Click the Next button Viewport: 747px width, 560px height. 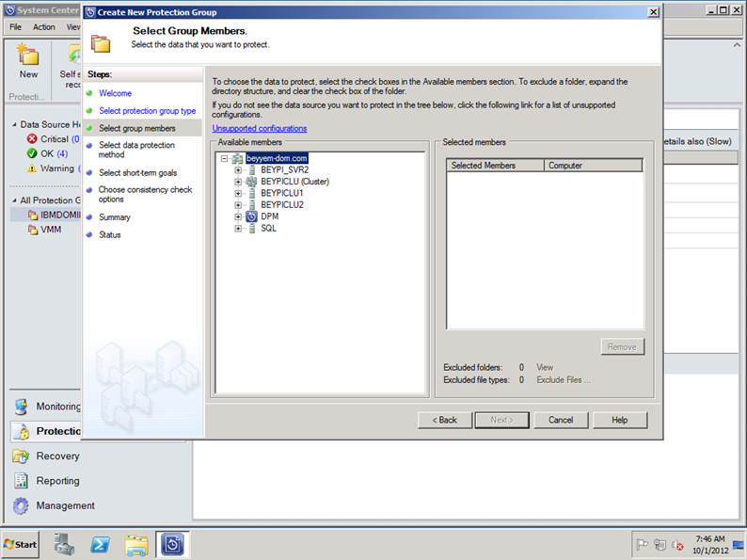pos(501,420)
